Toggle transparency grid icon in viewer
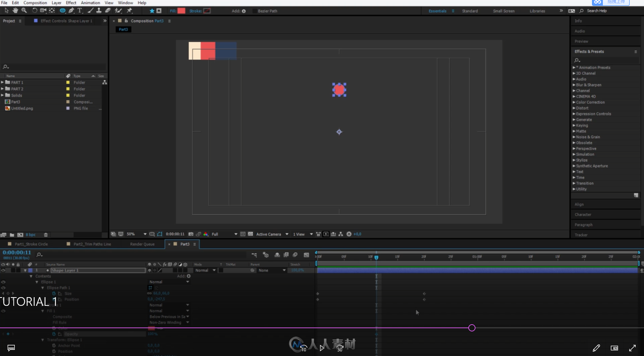The image size is (644, 356). [250, 234]
